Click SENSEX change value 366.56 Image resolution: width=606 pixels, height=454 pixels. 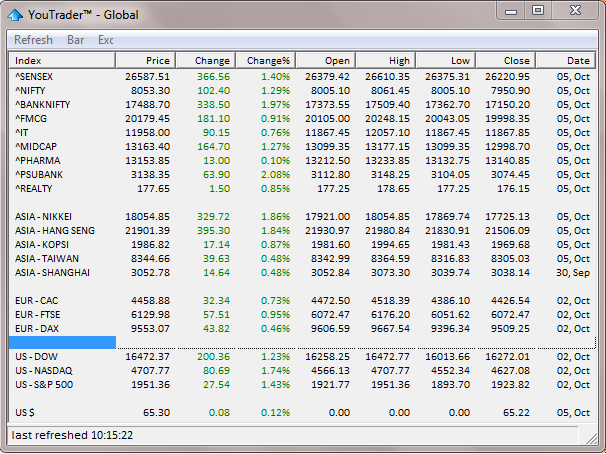point(213,77)
